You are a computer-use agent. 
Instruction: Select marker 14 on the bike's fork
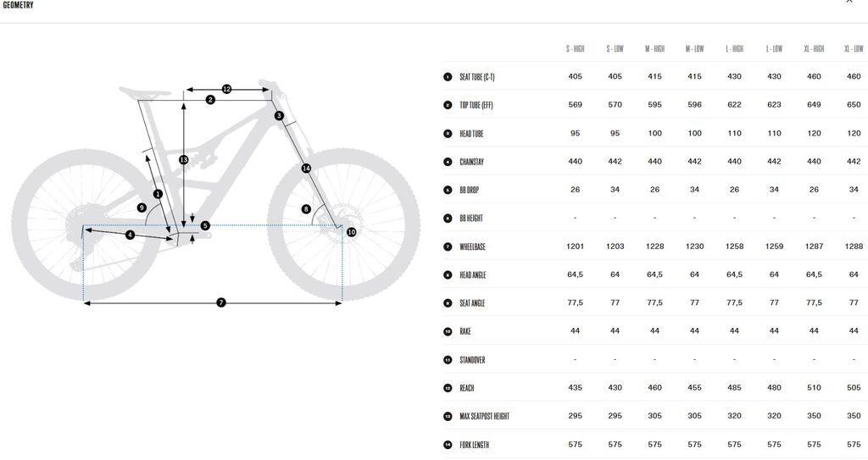click(x=306, y=169)
